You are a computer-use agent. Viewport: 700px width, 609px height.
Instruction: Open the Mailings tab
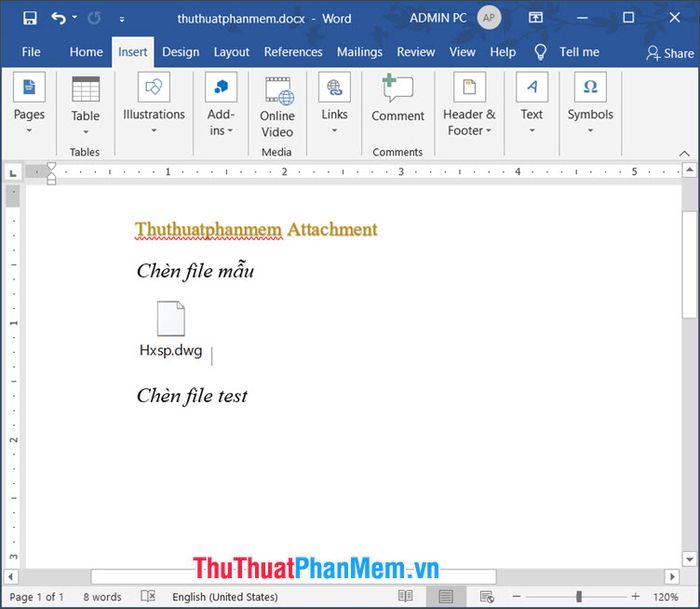pos(359,52)
